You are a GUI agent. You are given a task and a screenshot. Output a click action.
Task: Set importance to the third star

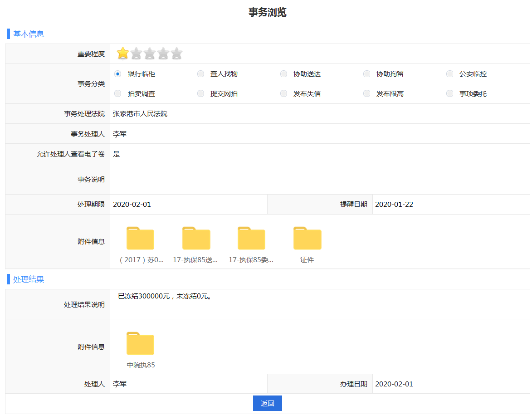pyautogui.click(x=150, y=54)
